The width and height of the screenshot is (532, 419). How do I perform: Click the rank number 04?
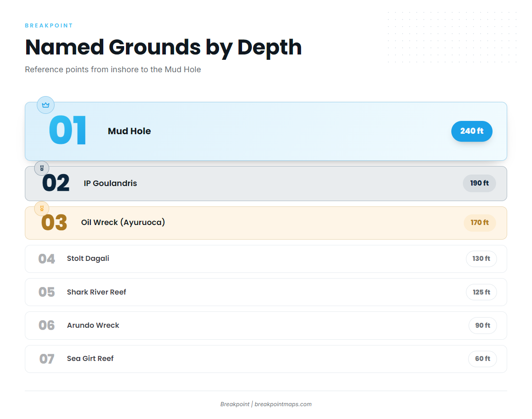pyautogui.click(x=47, y=259)
